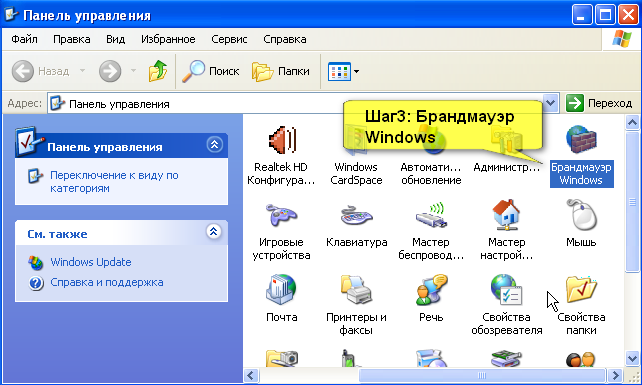Open Справка и поддержка link
The image size is (642, 385).
(x=107, y=283)
